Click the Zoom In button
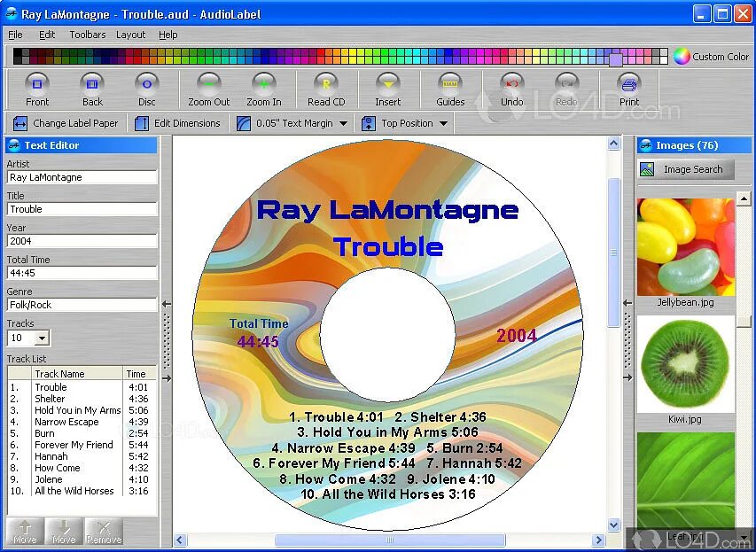Image resolution: width=756 pixels, height=552 pixels. [x=264, y=89]
